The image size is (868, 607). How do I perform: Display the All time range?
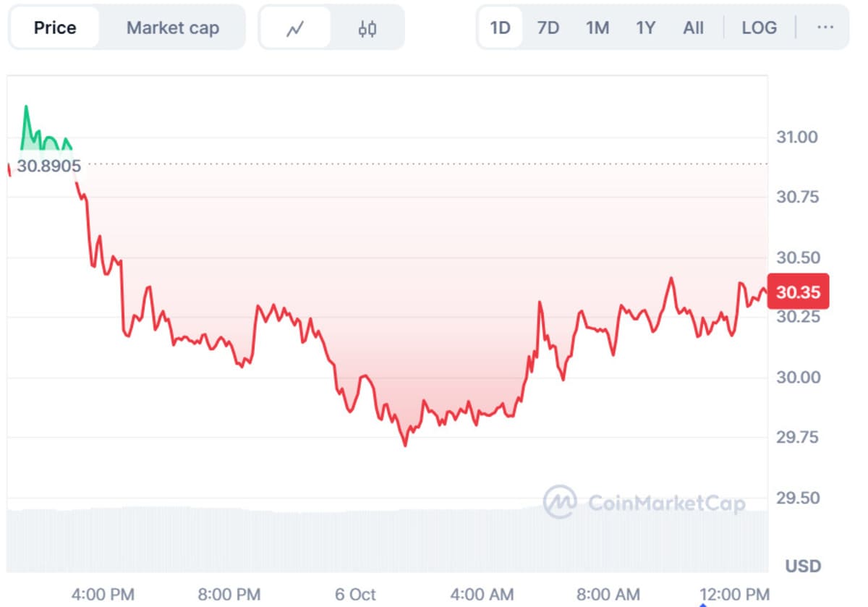click(693, 27)
